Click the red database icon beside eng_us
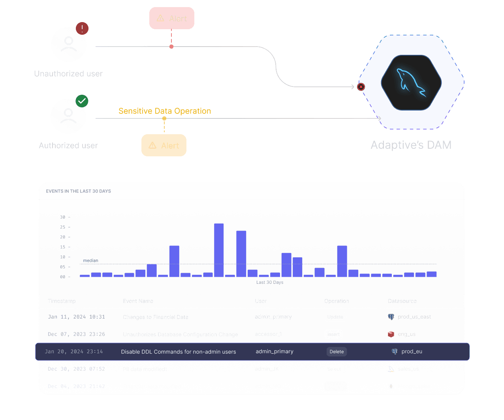This screenshot has width=504, height=420. pos(391,334)
